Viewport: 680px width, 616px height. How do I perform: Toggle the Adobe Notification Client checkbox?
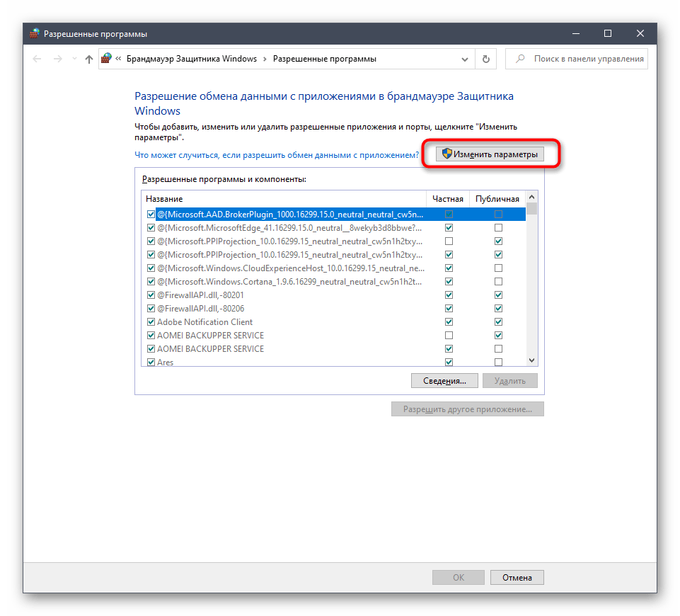[151, 322]
